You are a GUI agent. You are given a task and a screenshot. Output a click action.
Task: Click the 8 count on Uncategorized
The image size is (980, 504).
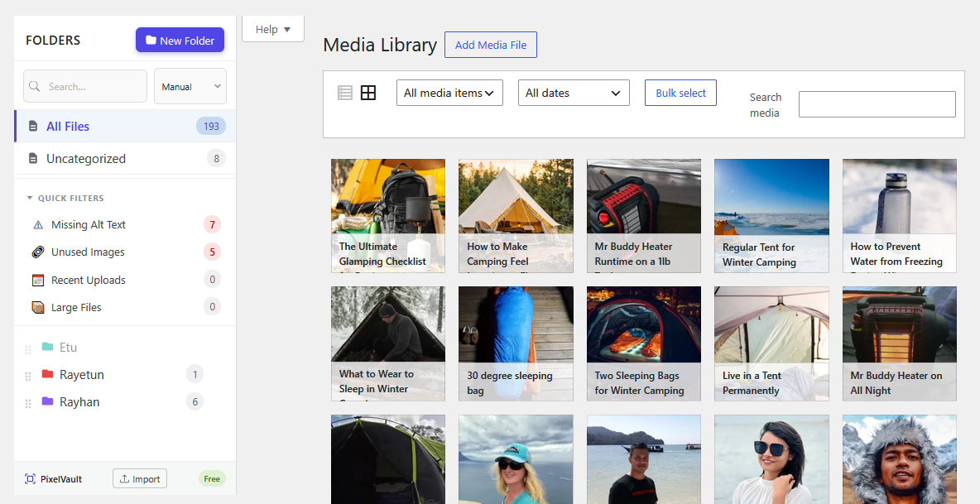pyautogui.click(x=216, y=159)
